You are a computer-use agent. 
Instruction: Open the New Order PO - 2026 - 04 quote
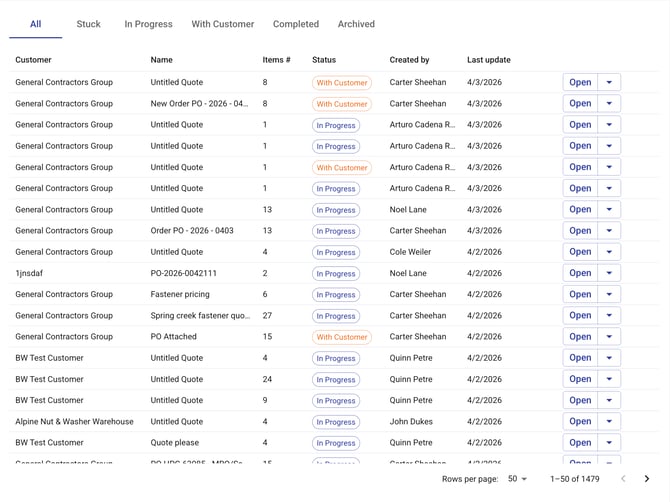(x=580, y=103)
